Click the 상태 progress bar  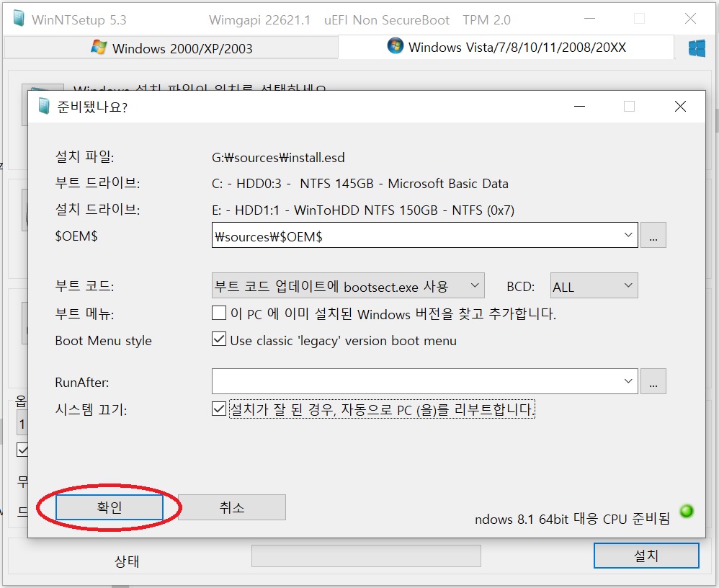367,556
